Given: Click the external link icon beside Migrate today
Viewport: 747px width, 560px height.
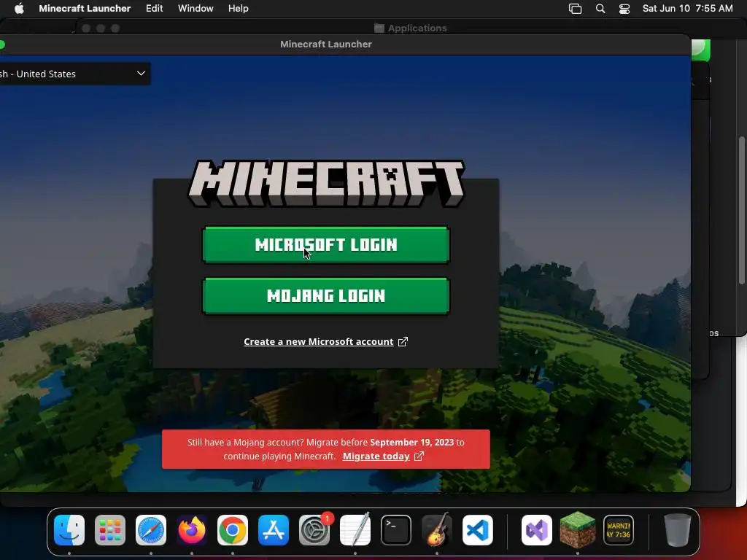Looking at the screenshot, I should (x=419, y=456).
